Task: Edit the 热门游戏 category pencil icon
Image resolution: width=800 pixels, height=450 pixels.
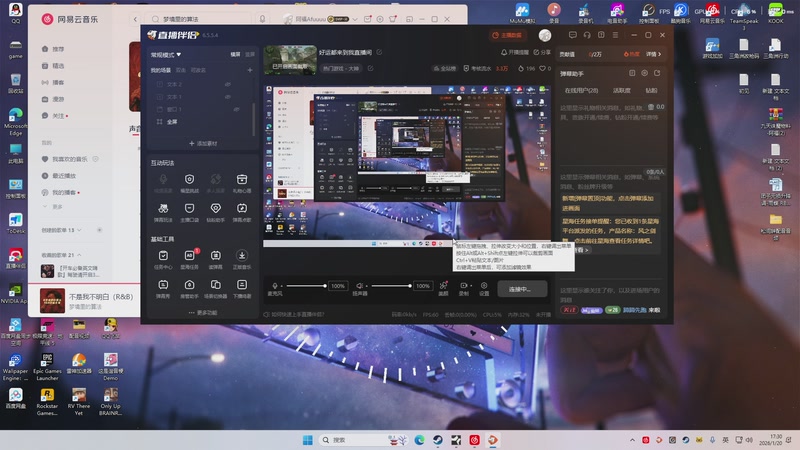Action: click(370, 68)
